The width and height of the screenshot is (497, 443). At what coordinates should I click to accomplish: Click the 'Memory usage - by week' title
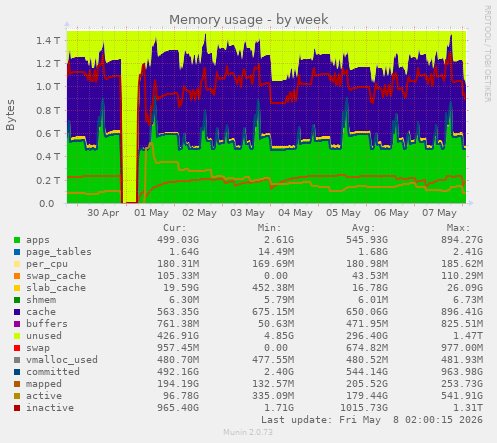point(248,20)
